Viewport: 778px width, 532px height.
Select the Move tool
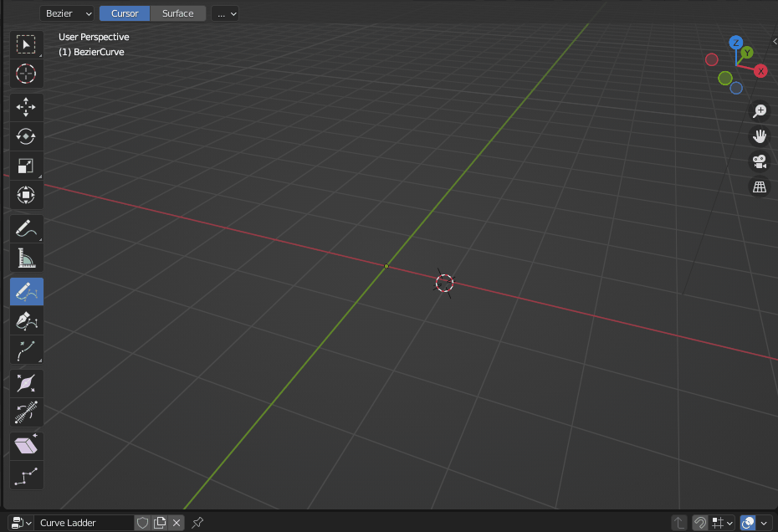tap(26, 107)
